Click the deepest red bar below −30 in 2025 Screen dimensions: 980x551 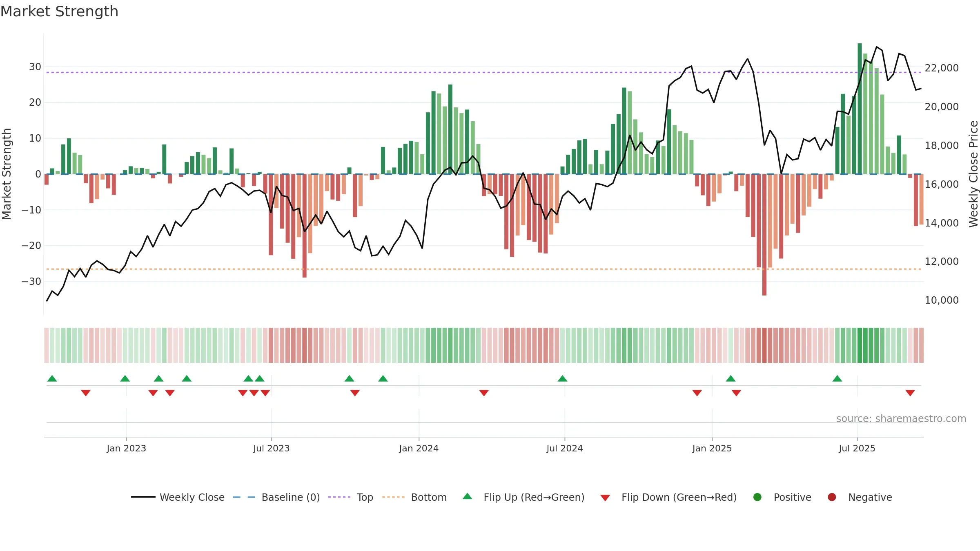pos(764,235)
